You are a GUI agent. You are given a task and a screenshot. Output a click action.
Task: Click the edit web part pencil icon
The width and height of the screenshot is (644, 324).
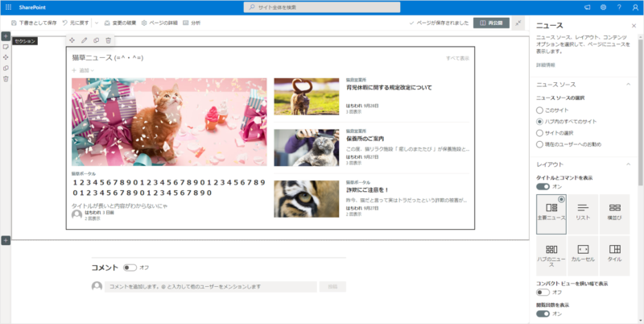click(x=84, y=40)
